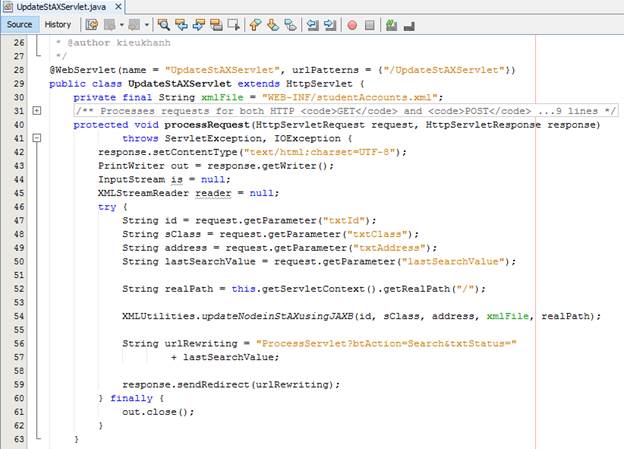Click the Next Bookmark icon
The height and width of the screenshot is (449, 624).
[x=273, y=25]
